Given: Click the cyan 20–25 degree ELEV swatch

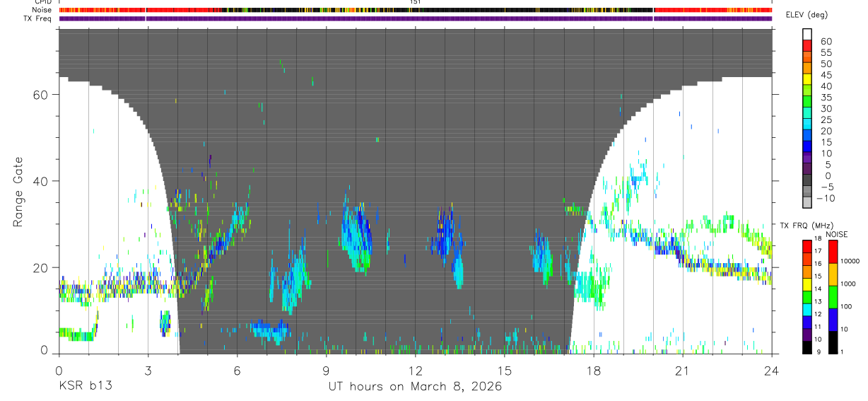Looking at the screenshot, I should click(807, 122).
